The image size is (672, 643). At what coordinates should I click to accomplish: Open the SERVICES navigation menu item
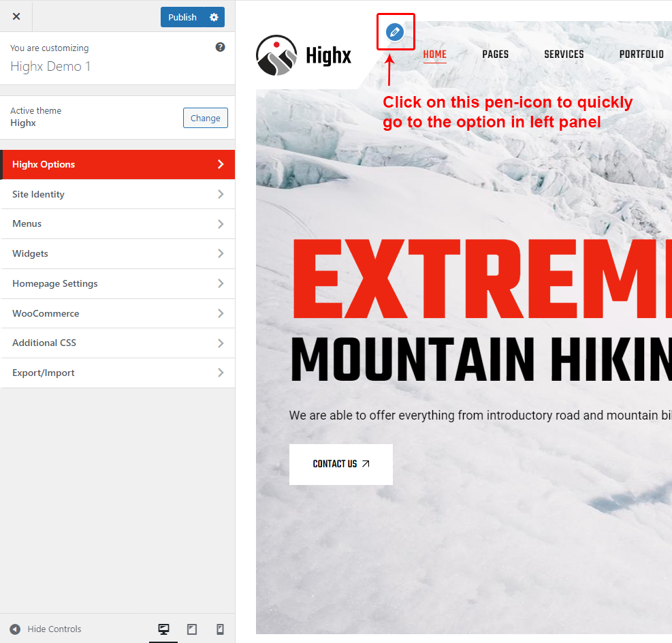(564, 54)
